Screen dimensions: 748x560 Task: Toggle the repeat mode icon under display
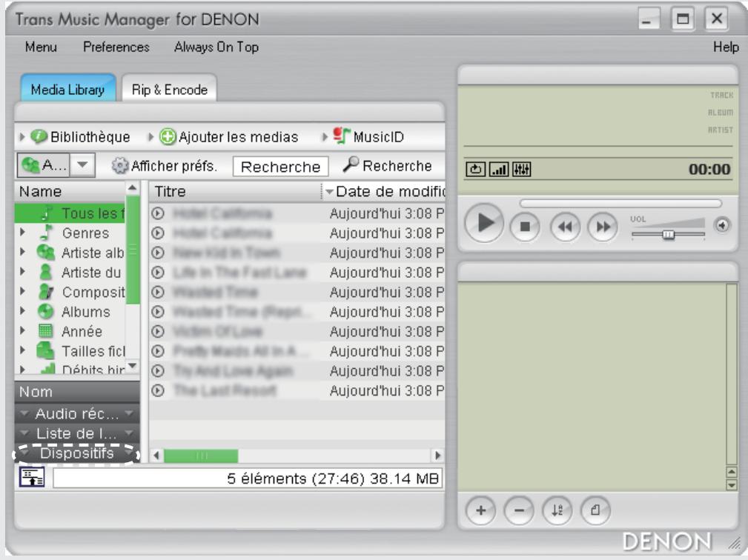(x=475, y=169)
